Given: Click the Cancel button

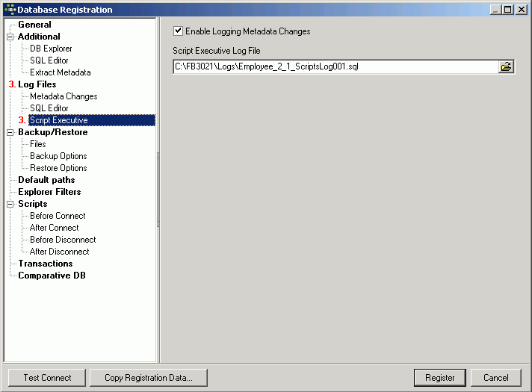Looking at the screenshot, I should pyautogui.click(x=495, y=377).
